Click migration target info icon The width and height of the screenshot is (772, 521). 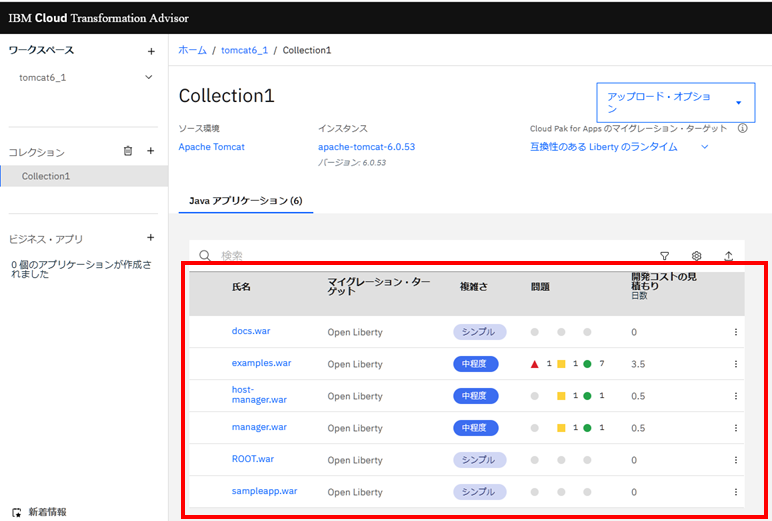point(742,129)
